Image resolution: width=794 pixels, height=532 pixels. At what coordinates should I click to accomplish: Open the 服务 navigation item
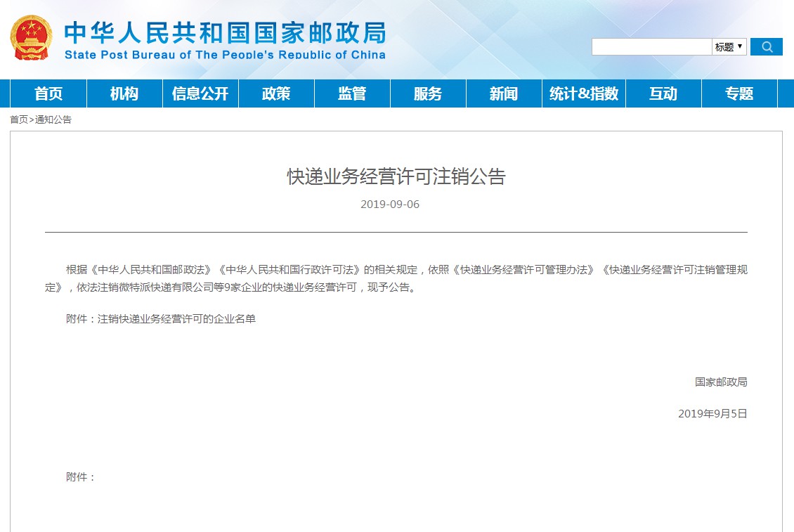[x=428, y=93]
